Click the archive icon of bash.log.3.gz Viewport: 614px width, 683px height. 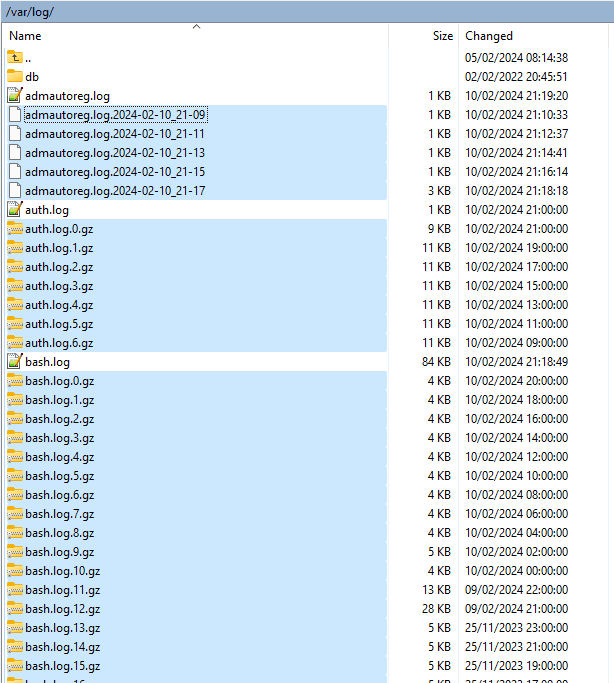14,438
